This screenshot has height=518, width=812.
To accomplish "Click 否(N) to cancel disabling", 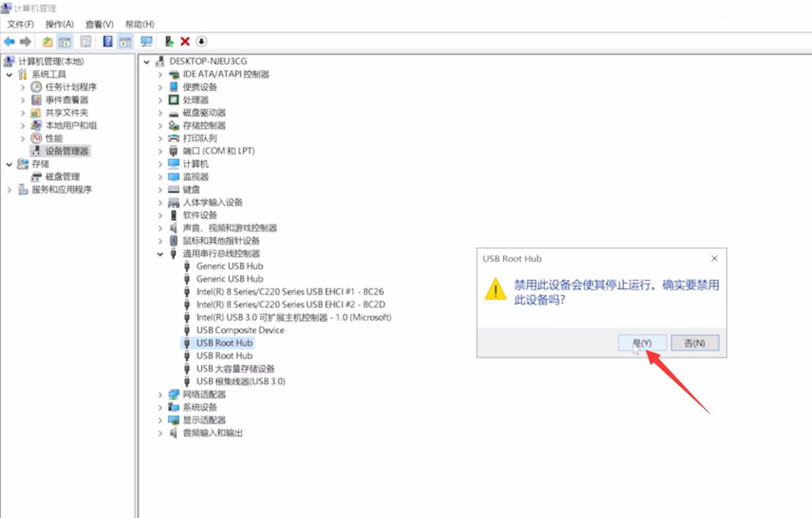I will 695,342.
